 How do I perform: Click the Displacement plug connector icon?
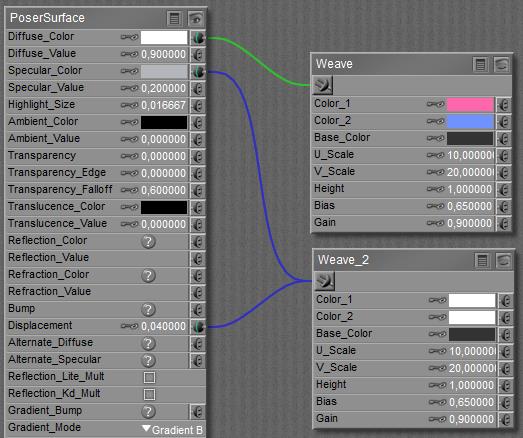tap(198, 327)
